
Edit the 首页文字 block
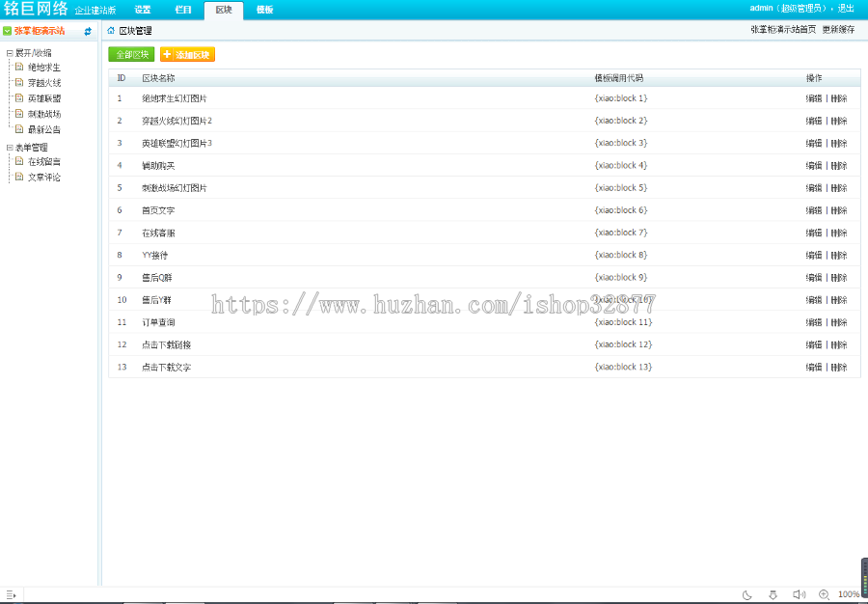(814, 210)
